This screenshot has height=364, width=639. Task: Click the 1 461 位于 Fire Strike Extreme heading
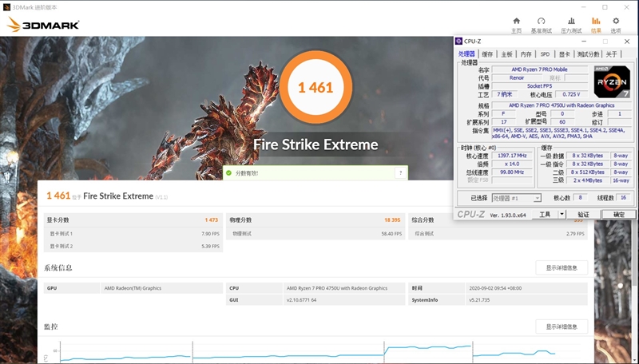(x=107, y=196)
